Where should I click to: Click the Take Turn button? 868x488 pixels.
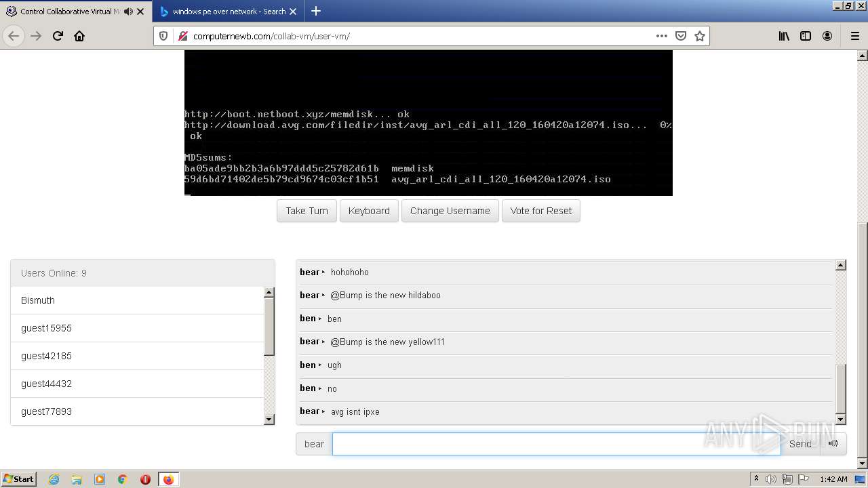point(307,211)
